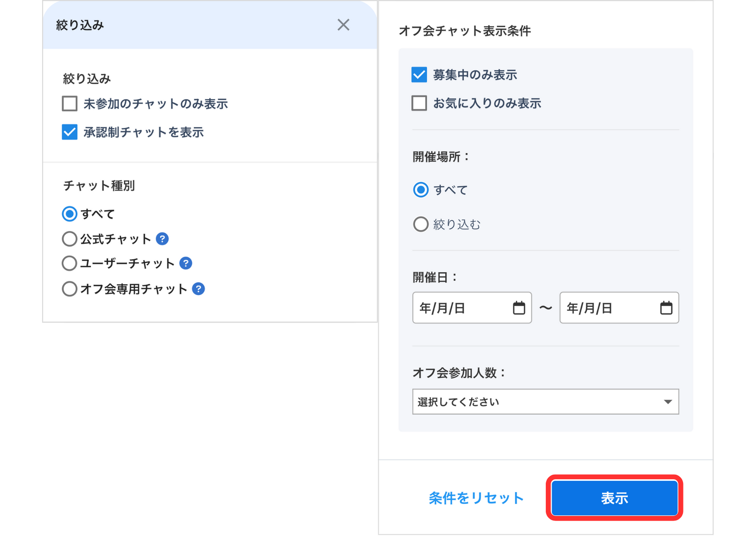Select すべて under 開催場所
The image size is (756, 538).
pos(421,190)
